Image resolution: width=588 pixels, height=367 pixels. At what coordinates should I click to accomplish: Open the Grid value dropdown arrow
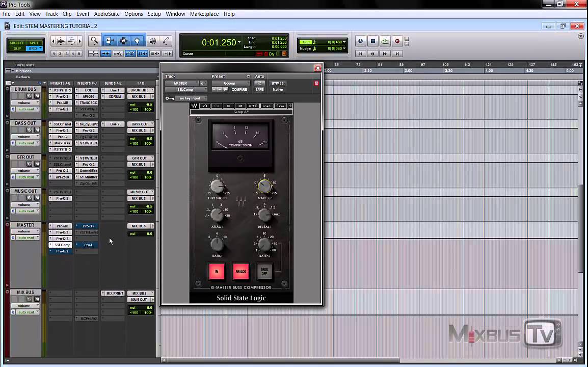tap(344, 42)
